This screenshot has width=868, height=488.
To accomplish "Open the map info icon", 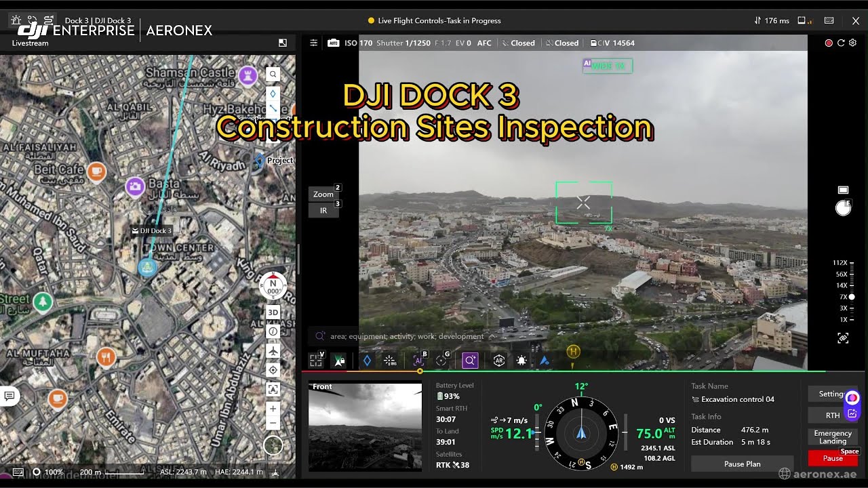I will (273, 331).
